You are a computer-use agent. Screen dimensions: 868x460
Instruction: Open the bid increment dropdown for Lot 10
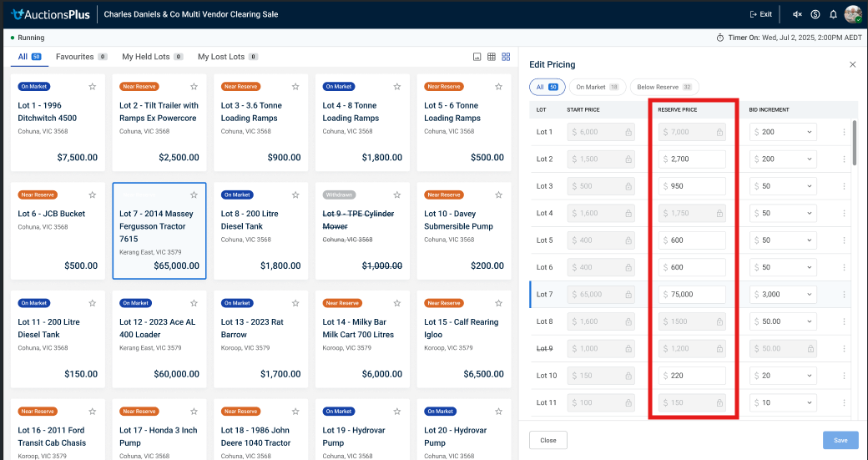click(x=782, y=376)
